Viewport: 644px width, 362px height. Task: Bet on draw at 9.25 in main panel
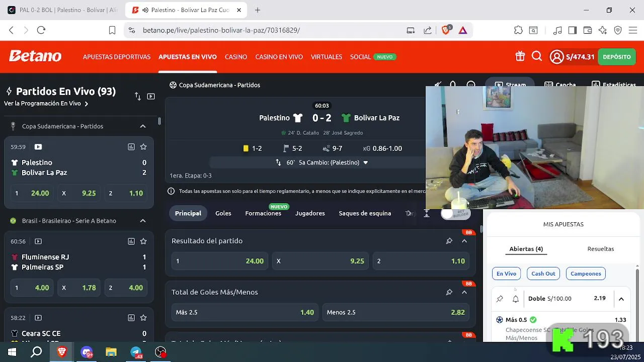pos(320,261)
